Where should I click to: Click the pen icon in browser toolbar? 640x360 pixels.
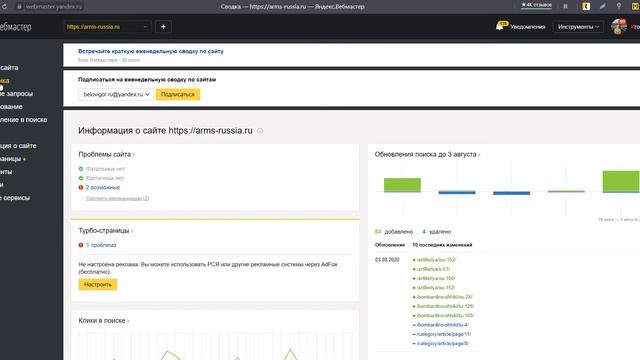point(602,6)
